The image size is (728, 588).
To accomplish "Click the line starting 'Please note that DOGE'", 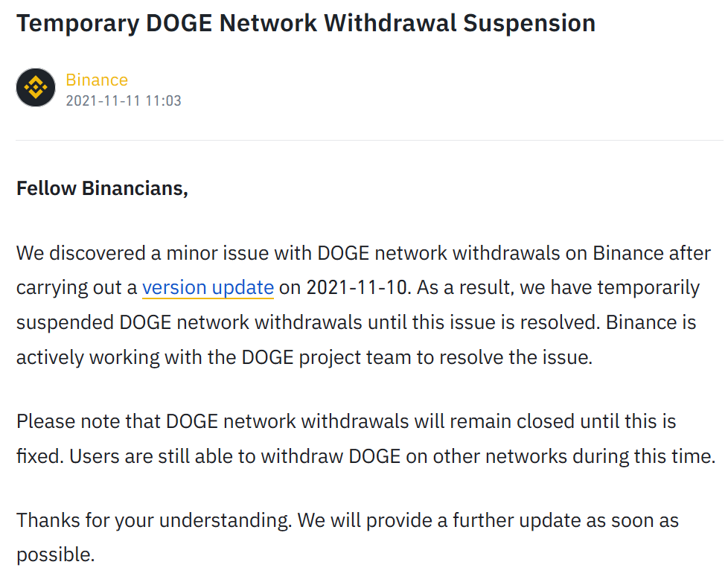I will (346, 422).
